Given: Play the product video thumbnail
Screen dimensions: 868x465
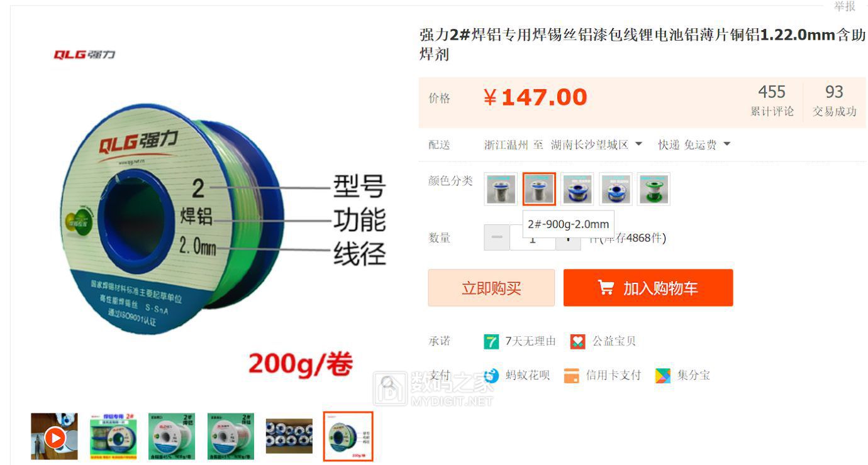Looking at the screenshot, I should tap(55, 437).
